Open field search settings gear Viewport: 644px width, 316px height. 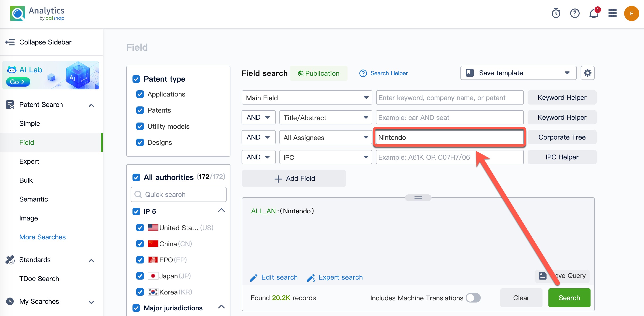(x=587, y=73)
